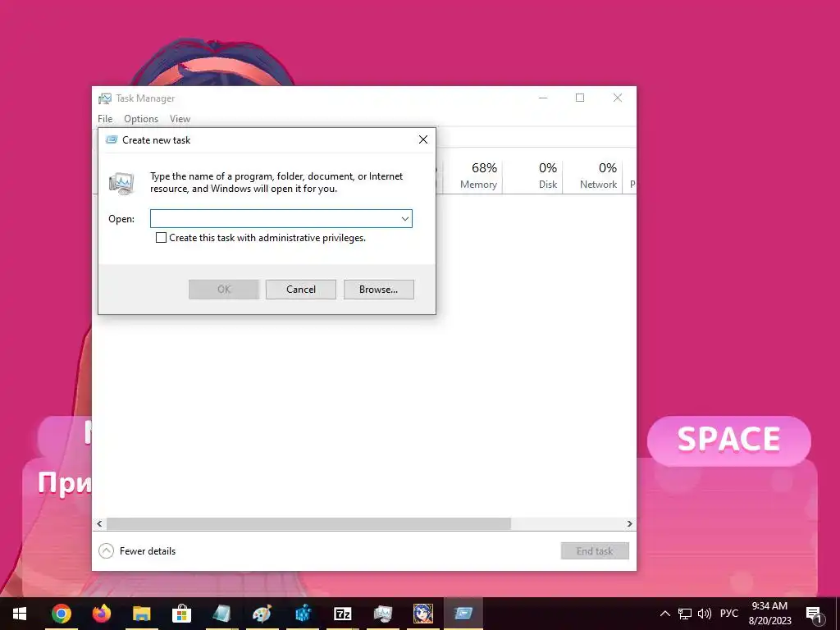Viewport: 840px width, 630px height.
Task: Click the Create new task dialog title icon
Action: coord(112,139)
